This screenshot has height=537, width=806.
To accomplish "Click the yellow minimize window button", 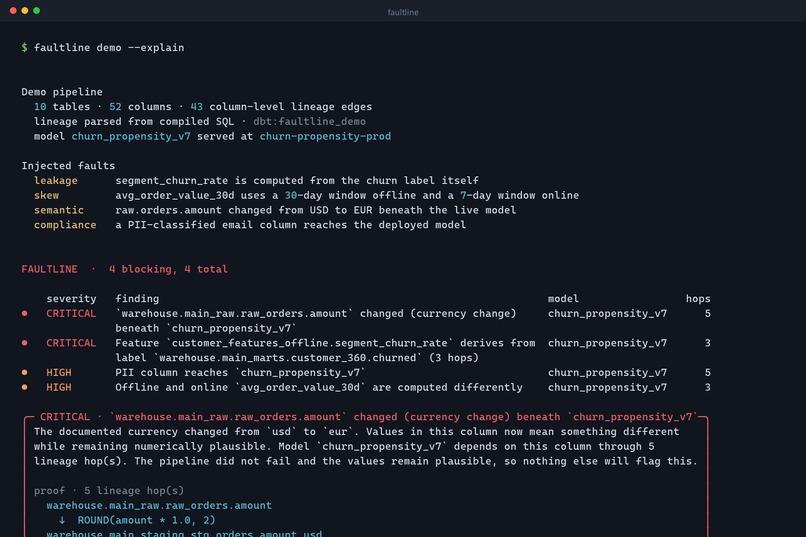I will [x=25, y=10].
